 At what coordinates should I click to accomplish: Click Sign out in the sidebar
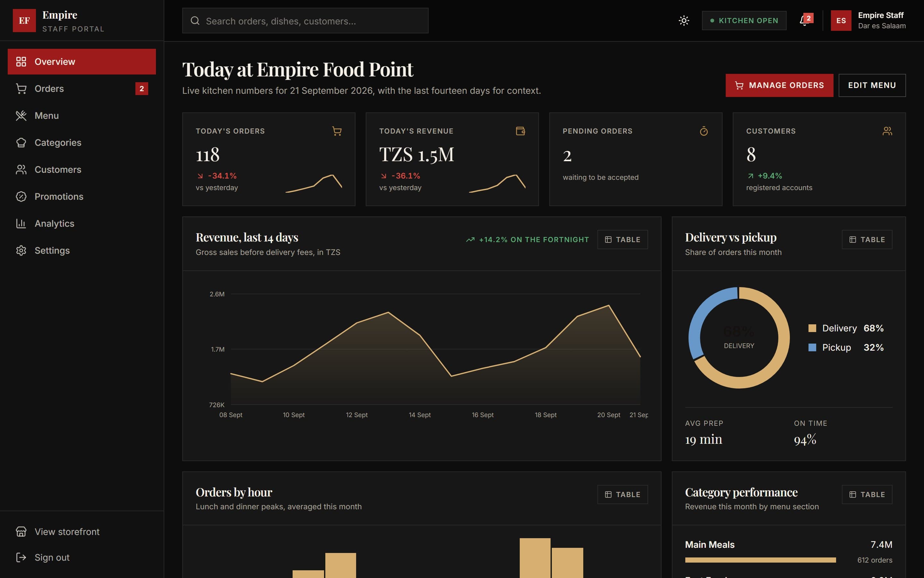pos(82,557)
